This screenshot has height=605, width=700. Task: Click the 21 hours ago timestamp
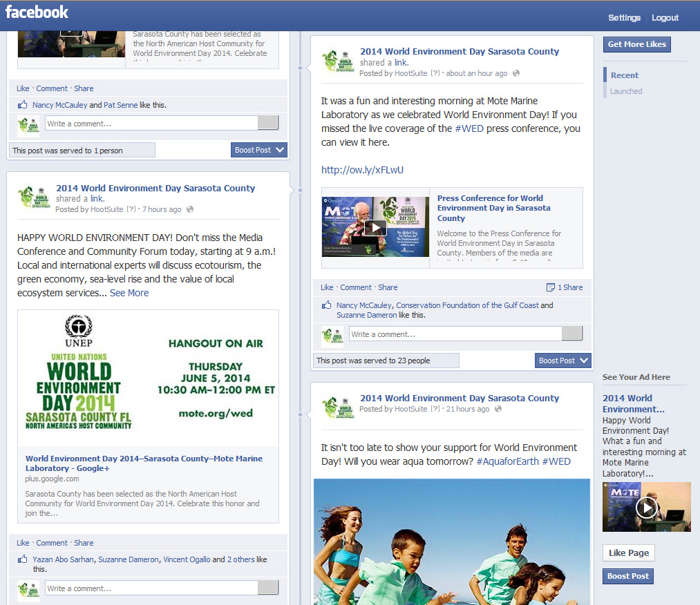(467, 409)
